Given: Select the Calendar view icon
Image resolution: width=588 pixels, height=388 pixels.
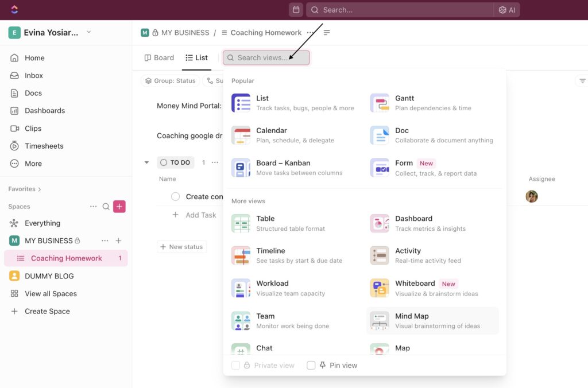Looking at the screenshot, I should click(x=241, y=135).
